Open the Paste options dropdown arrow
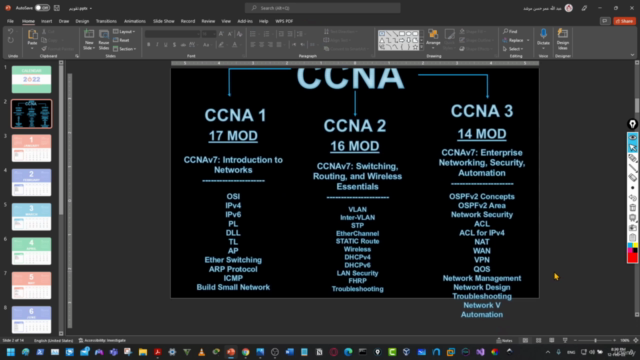The height and width of the screenshot is (360, 640). coord(32,48)
